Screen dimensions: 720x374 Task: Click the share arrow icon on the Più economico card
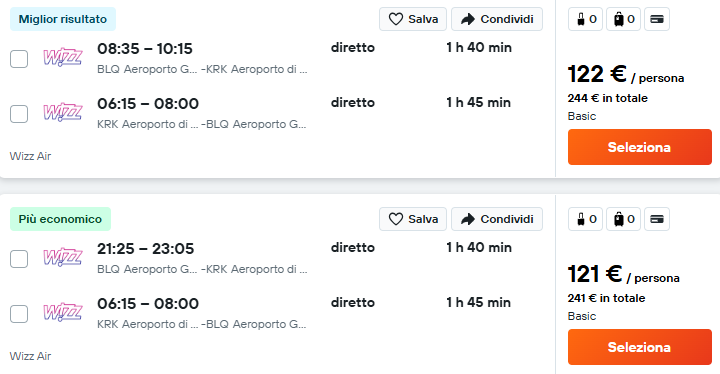pyautogui.click(x=467, y=219)
